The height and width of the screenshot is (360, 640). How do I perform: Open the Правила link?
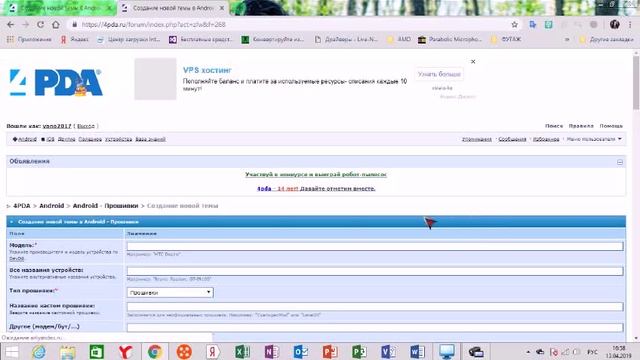(581, 126)
